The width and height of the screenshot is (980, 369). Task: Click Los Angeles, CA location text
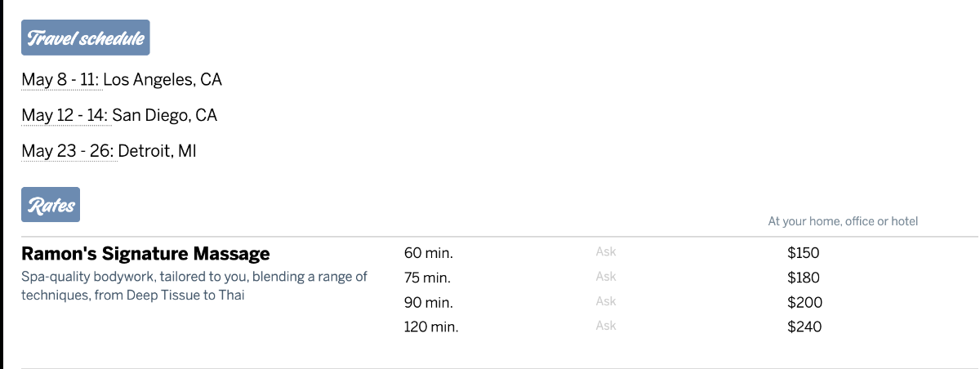[163, 80]
